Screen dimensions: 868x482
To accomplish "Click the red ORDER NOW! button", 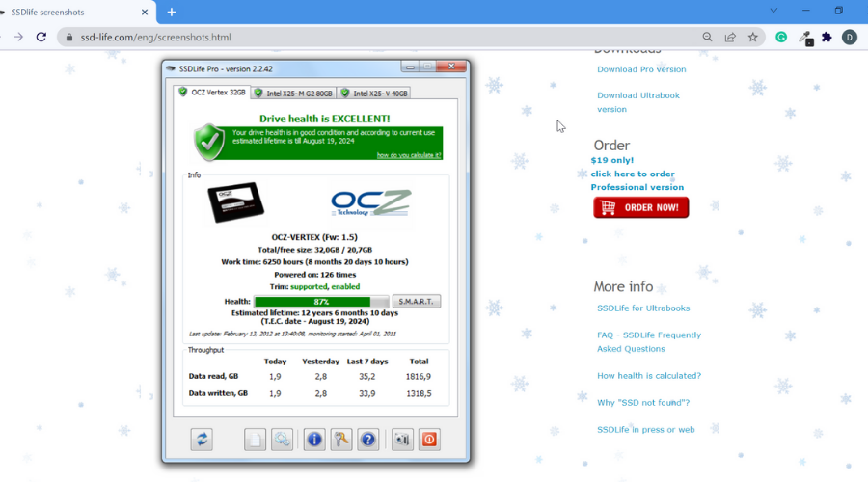I will click(x=641, y=207).
